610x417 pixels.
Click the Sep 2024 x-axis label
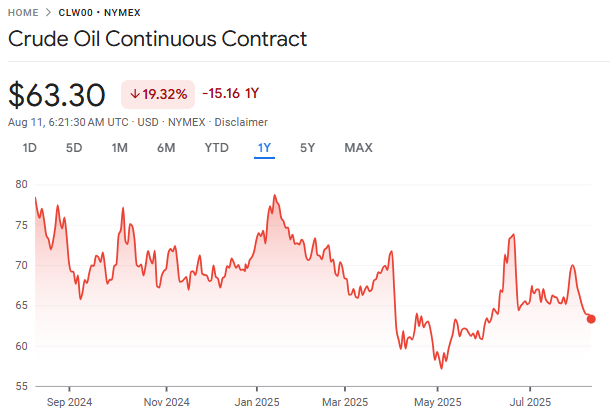(x=68, y=403)
